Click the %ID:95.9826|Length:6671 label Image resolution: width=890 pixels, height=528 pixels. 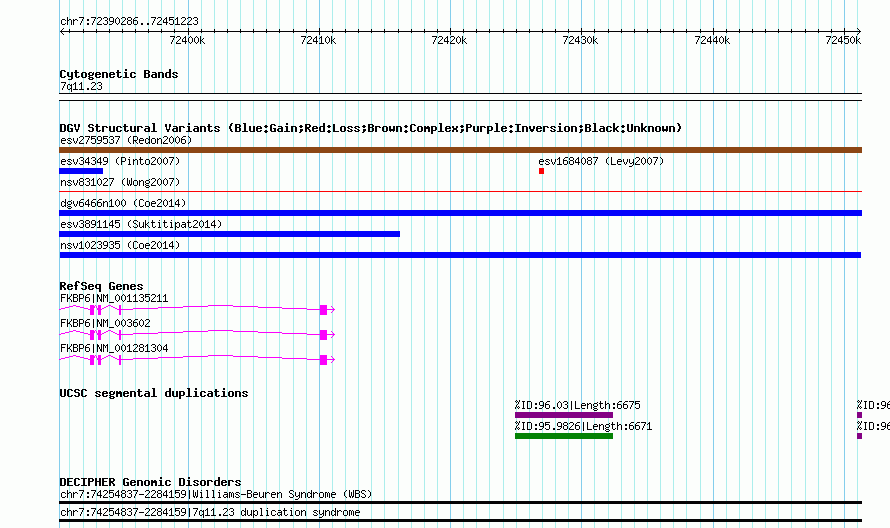(583, 426)
